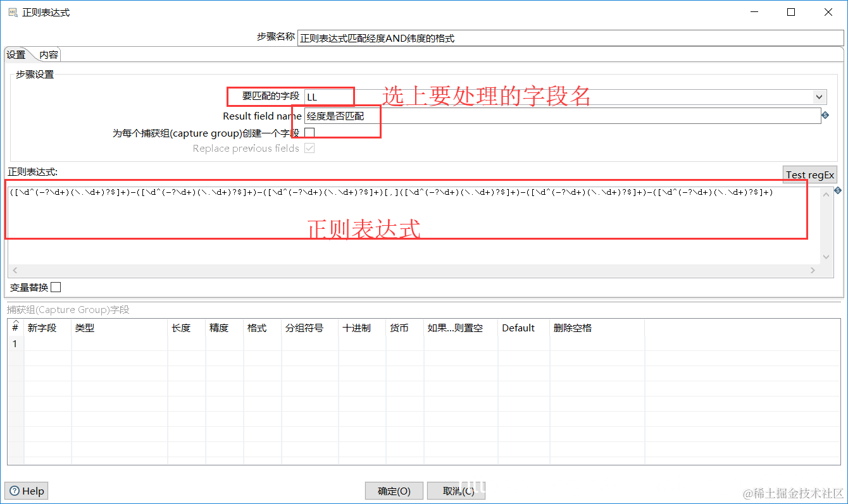Click the scroll-left arrow below the regex box
The height and width of the screenshot is (504, 848).
click(x=14, y=270)
